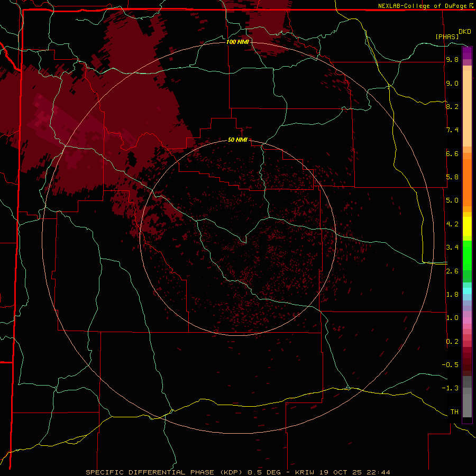Click the 9.8 value on the color scale
This screenshot has width=476, height=476.
coord(452,59)
